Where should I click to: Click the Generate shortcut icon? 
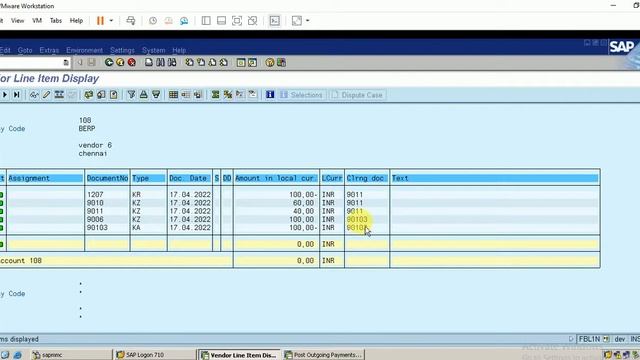pyautogui.click(x=252, y=62)
